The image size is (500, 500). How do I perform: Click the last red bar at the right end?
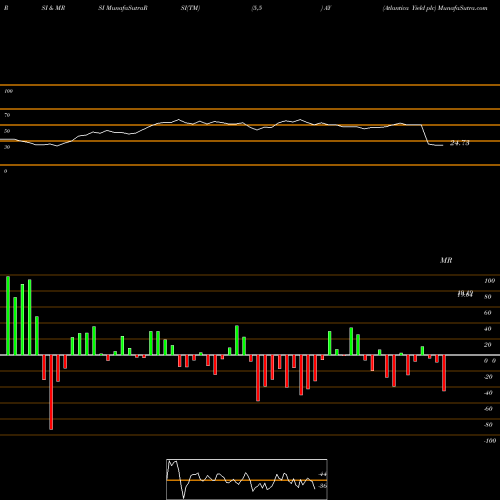tap(444, 373)
